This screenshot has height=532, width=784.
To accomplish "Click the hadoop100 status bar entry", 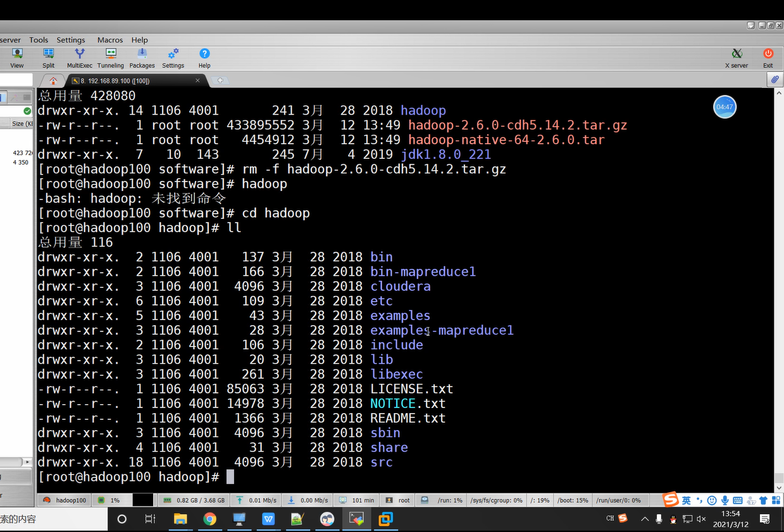I will tap(65, 500).
